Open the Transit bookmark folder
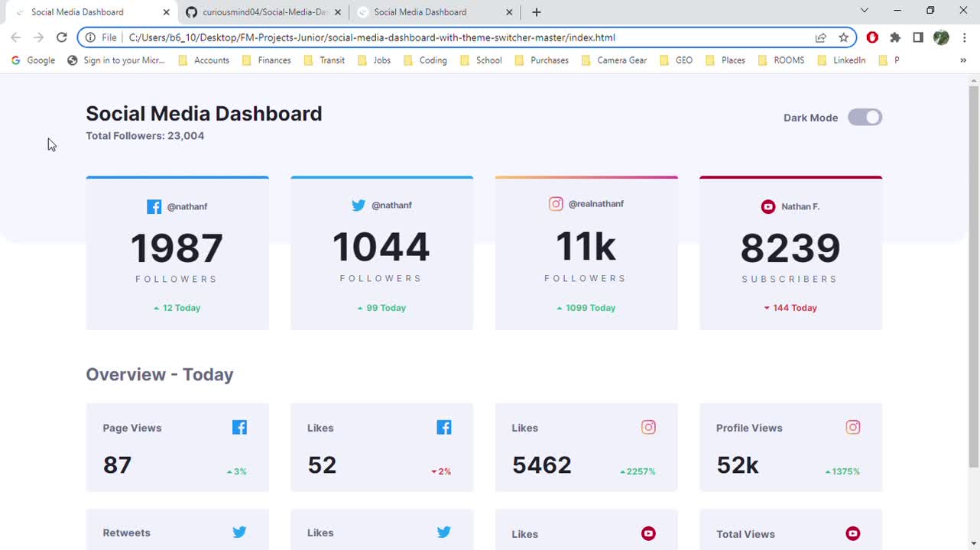The image size is (980, 550). 324,60
